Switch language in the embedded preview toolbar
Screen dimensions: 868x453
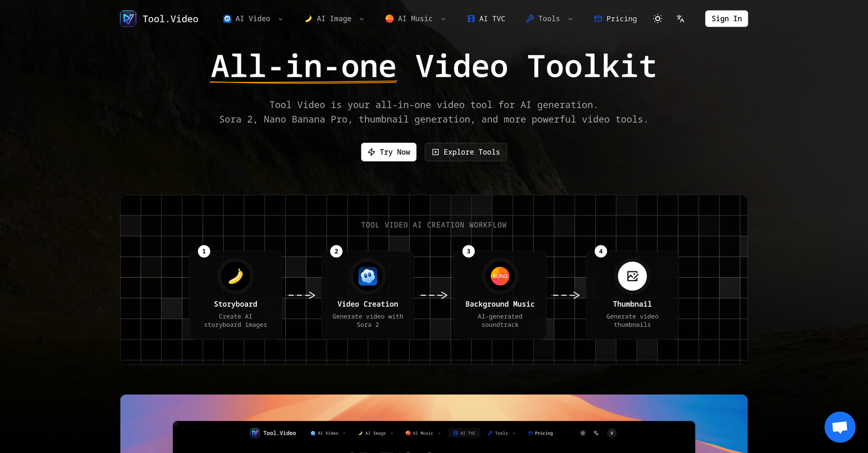pos(596,433)
